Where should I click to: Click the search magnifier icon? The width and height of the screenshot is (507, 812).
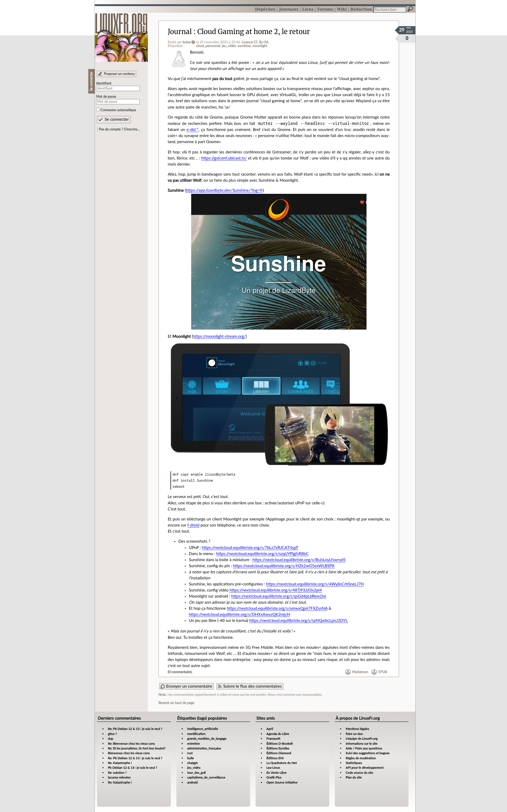click(x=410, y=9)
